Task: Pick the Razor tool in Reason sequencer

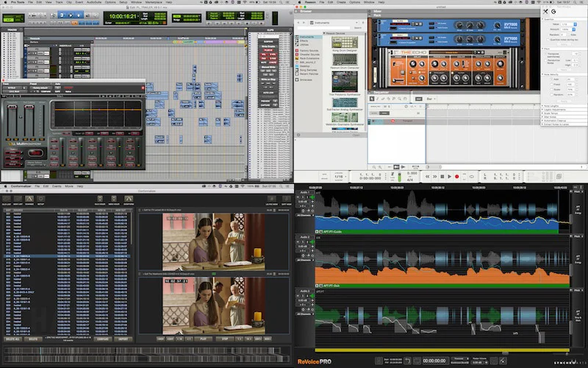Action: (x=389, y=99)
